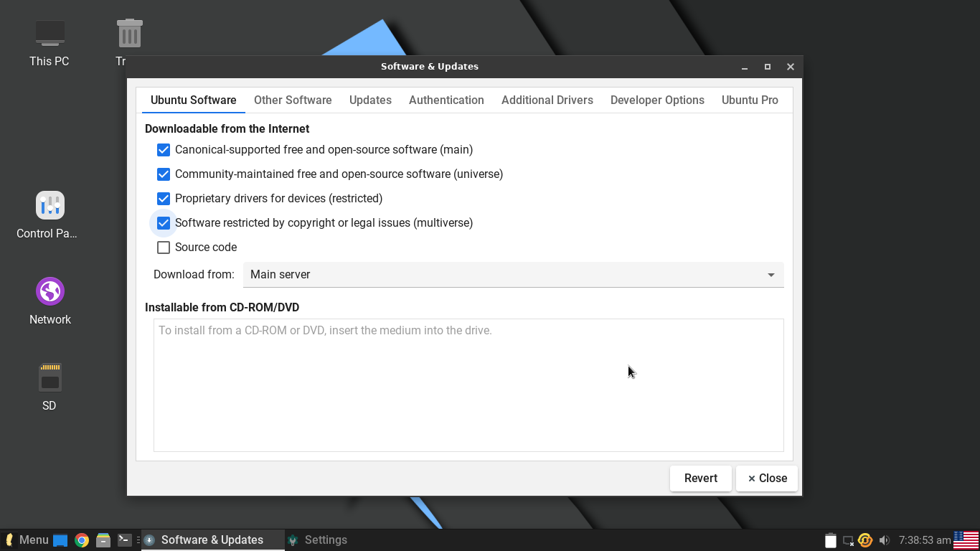Image resolution: width=980 pixels, height=551 pixels.
Task: Open the orange update notifier tray icon
Action: [865, 540]
